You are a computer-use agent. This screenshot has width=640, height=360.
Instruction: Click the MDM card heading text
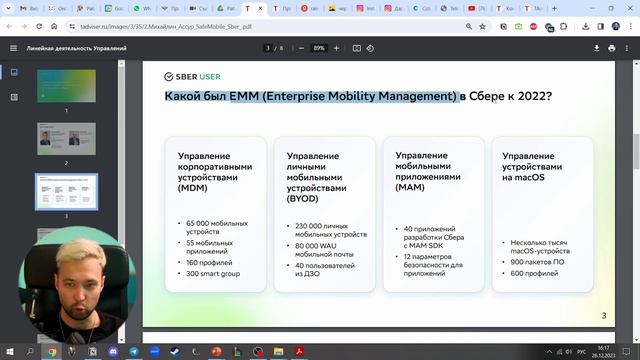coord(215,172)
